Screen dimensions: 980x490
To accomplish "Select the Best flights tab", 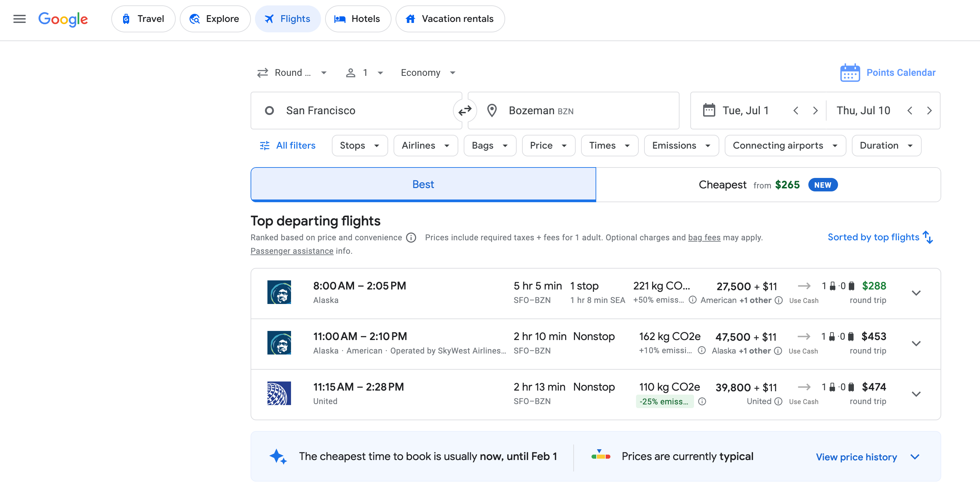I will pos(423,184).
